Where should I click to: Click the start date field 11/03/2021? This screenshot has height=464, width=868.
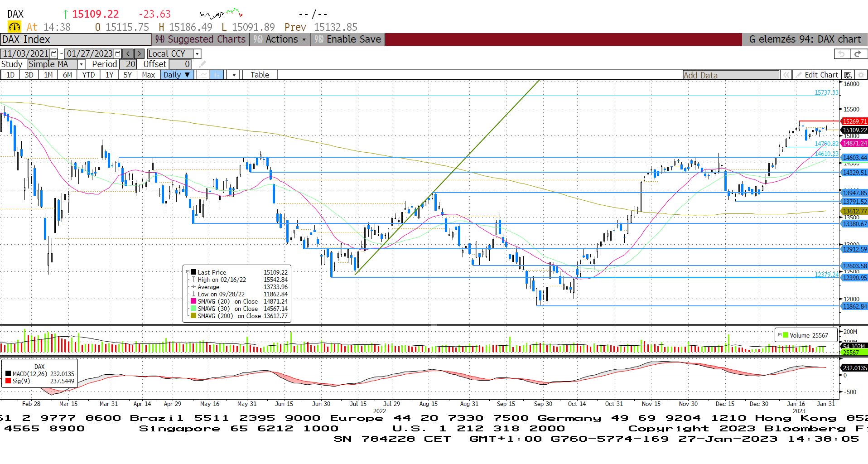pos(26,53)
